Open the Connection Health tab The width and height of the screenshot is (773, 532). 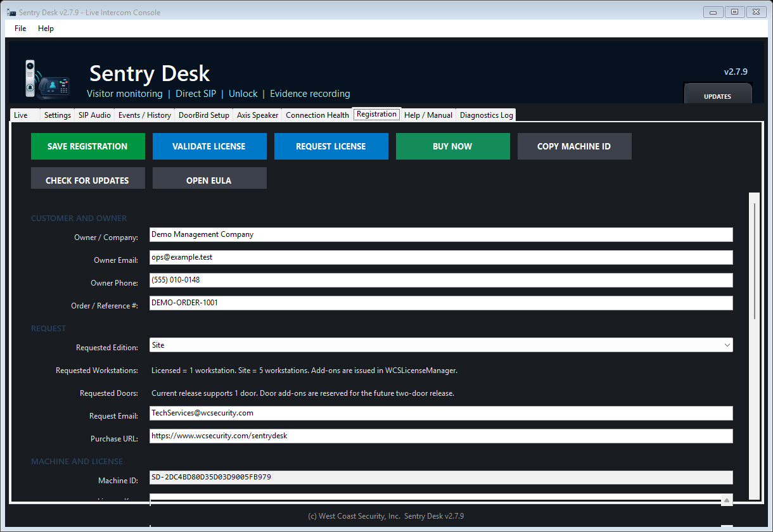point(317,115)
